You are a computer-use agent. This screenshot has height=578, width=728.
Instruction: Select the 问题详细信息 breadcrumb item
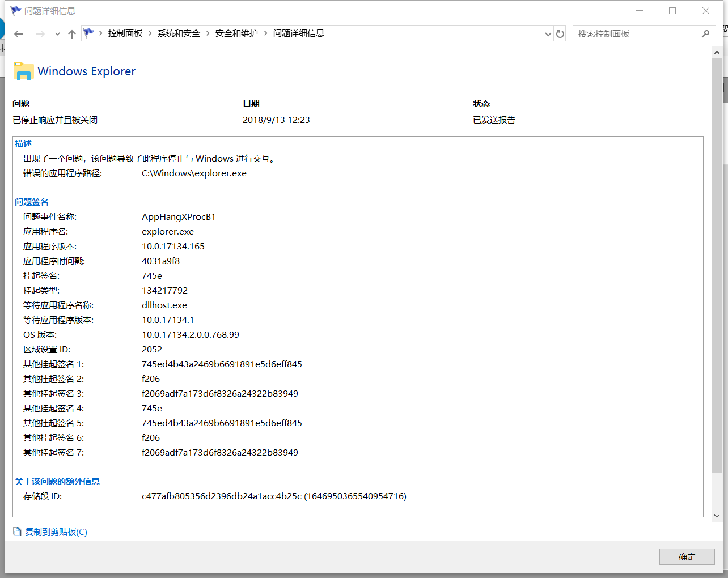tap(299, 33)
